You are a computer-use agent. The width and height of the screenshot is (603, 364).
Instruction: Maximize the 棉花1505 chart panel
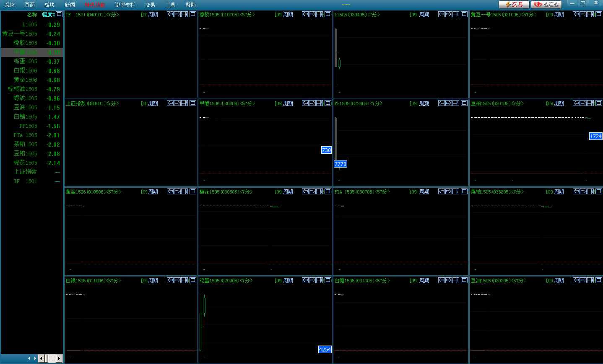[x=328, y=191]
